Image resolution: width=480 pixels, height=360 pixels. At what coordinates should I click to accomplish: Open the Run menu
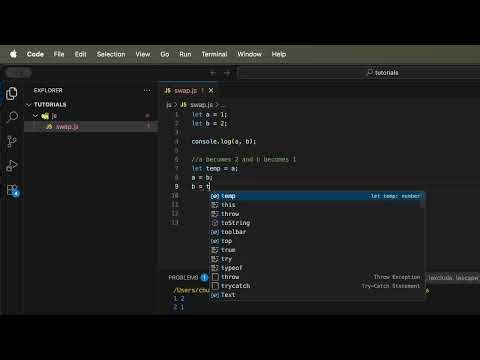tap(185, 54)
